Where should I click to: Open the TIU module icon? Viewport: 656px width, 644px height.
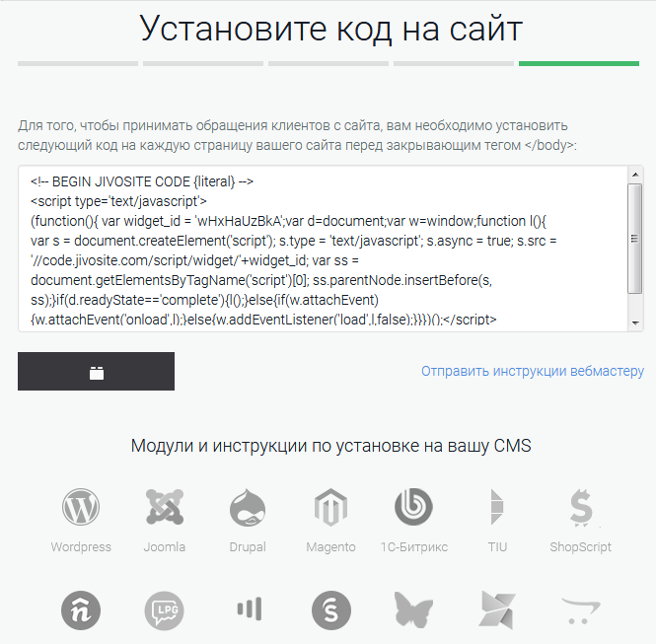pos(497,507)
